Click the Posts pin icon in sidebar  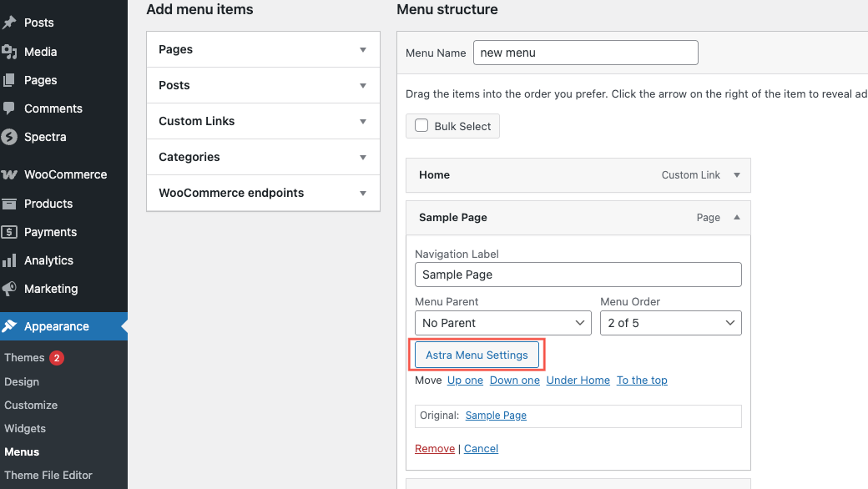click(x=9, y=23)
